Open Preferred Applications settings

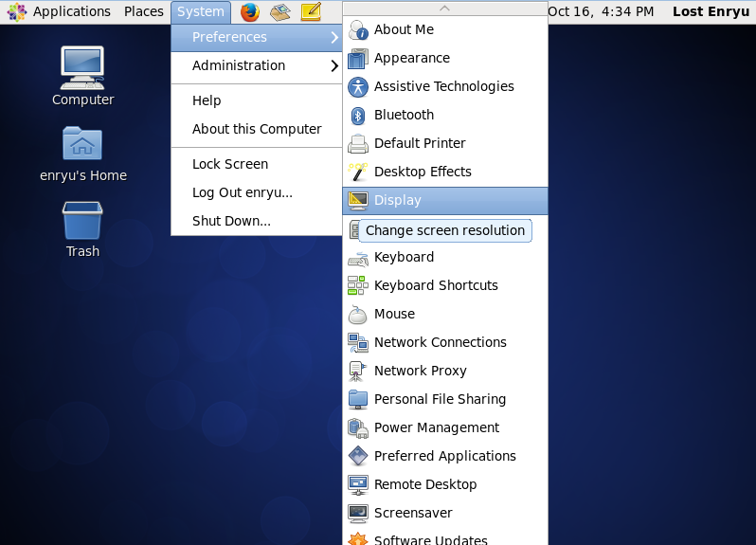point(445,456)
